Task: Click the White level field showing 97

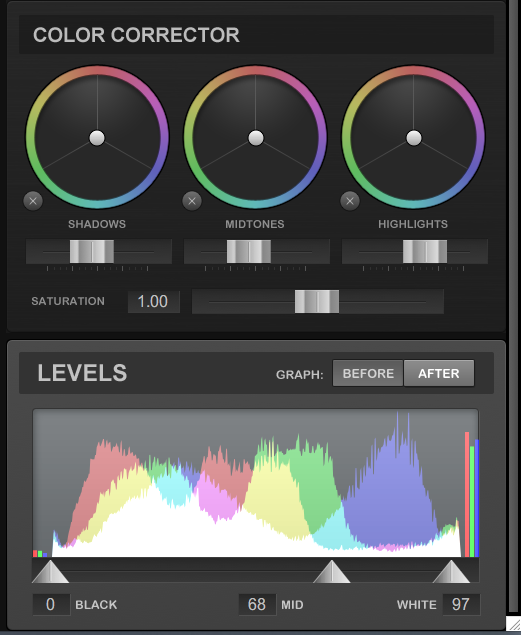Action: tap(461, 605)
